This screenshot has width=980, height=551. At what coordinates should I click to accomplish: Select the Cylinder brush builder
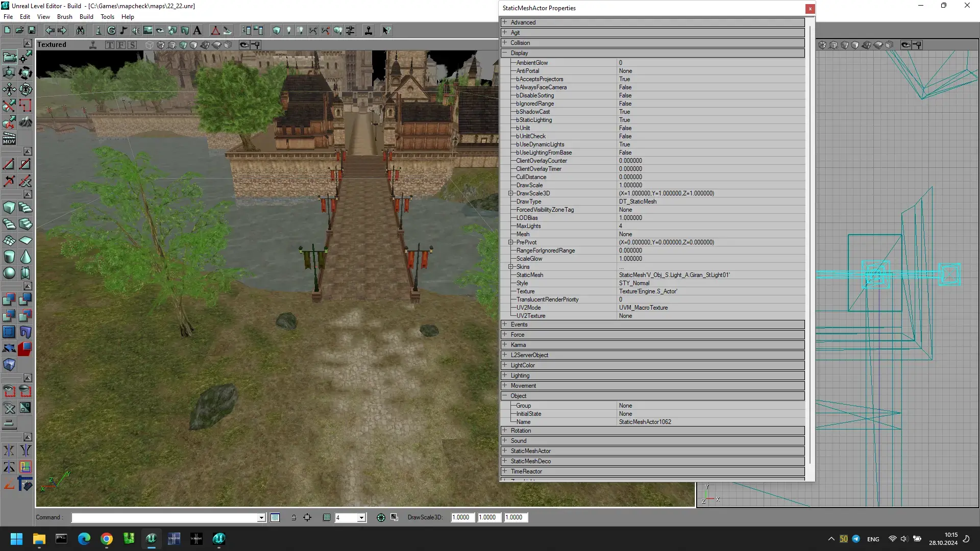coord(9,257)
